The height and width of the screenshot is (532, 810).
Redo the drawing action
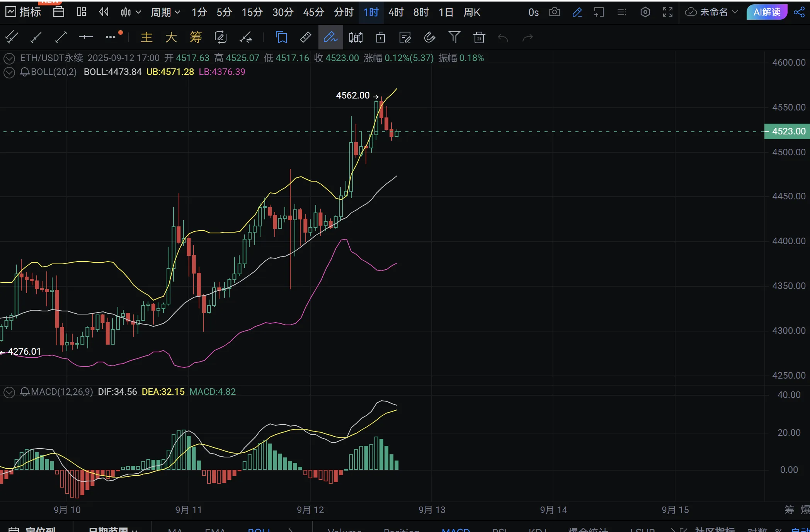click(x=528, y=37)
